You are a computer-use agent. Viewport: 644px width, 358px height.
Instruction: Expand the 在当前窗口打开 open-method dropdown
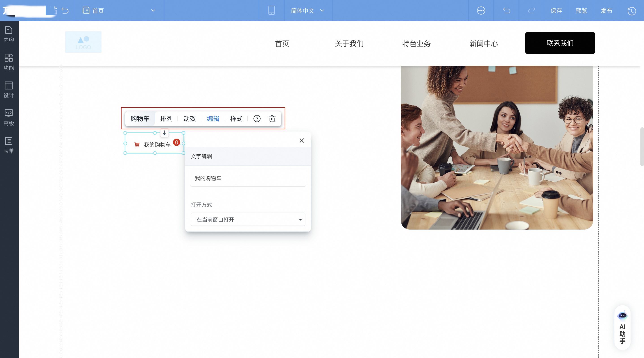pos(248,219)
